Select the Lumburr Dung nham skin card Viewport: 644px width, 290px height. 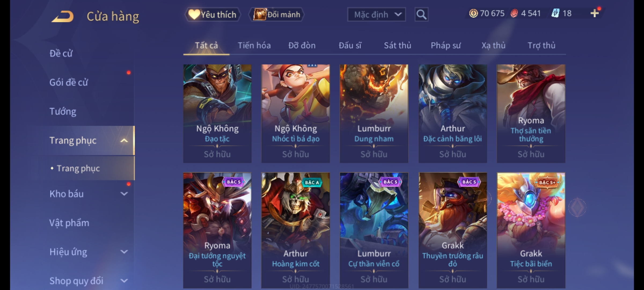[374, 113]
